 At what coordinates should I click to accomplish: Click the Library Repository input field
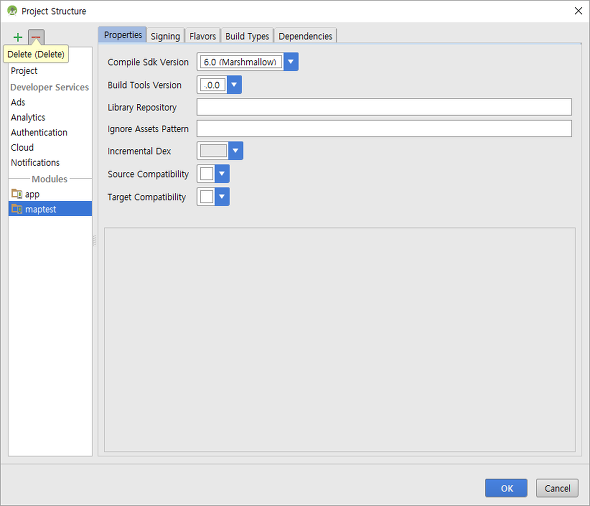384,107
